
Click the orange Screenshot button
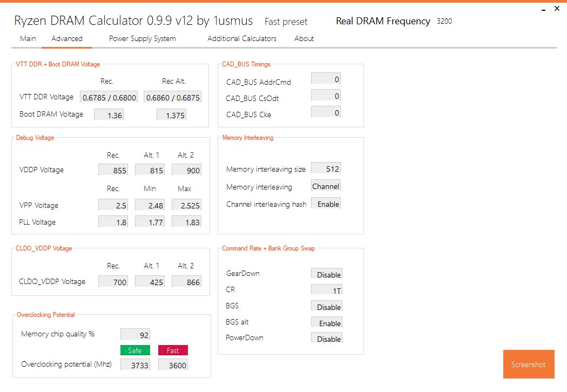pyautogui.click(x=529, y=364)
